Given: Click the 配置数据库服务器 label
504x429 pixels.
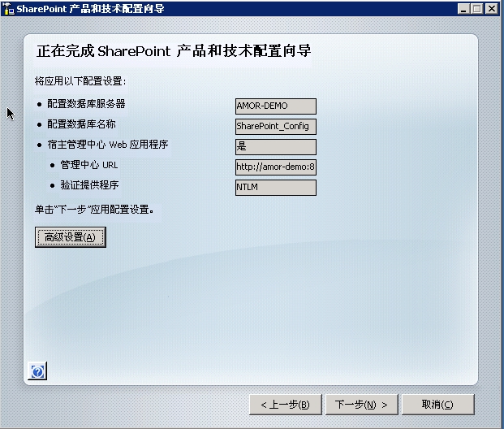Looking at the screenshot, I should point(86,104).
